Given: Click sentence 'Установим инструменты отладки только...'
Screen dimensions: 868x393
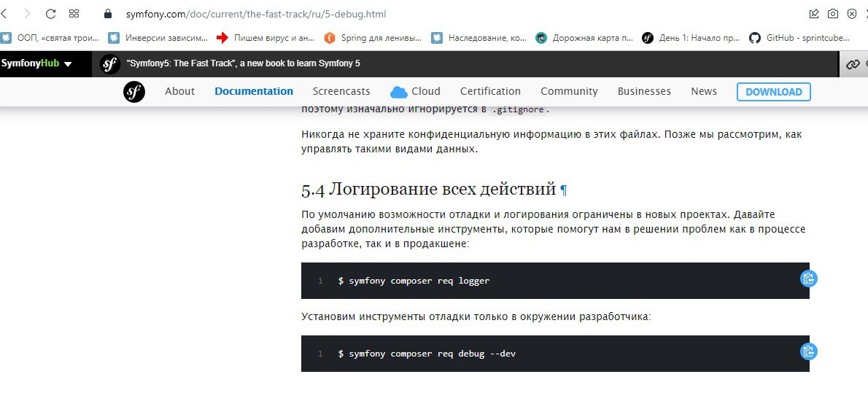Looking at the screenshot, I should click(476, 317).
